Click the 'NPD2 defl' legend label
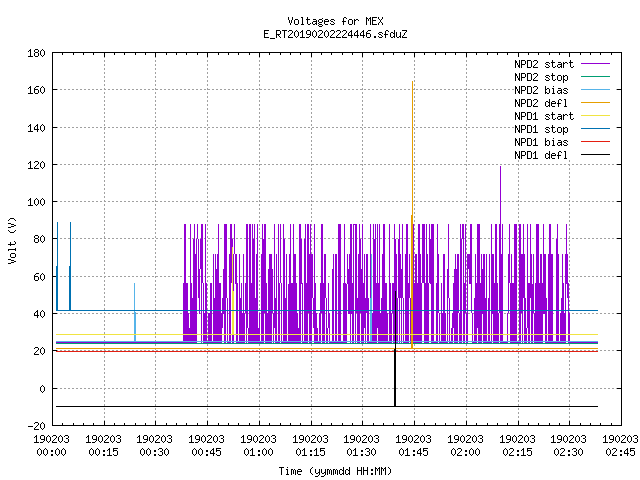Image resolution: width=640 pixels, height=480 pixels. (541, 103)
